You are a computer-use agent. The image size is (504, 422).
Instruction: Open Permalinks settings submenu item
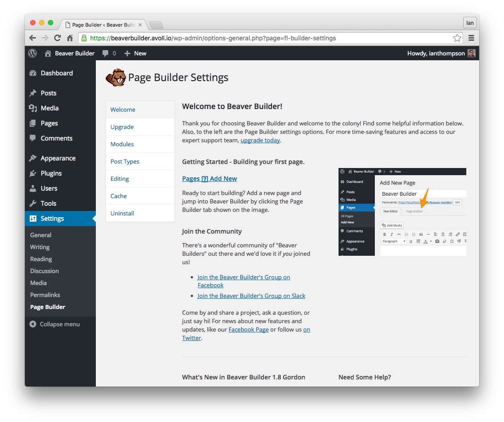click(45, 295)
